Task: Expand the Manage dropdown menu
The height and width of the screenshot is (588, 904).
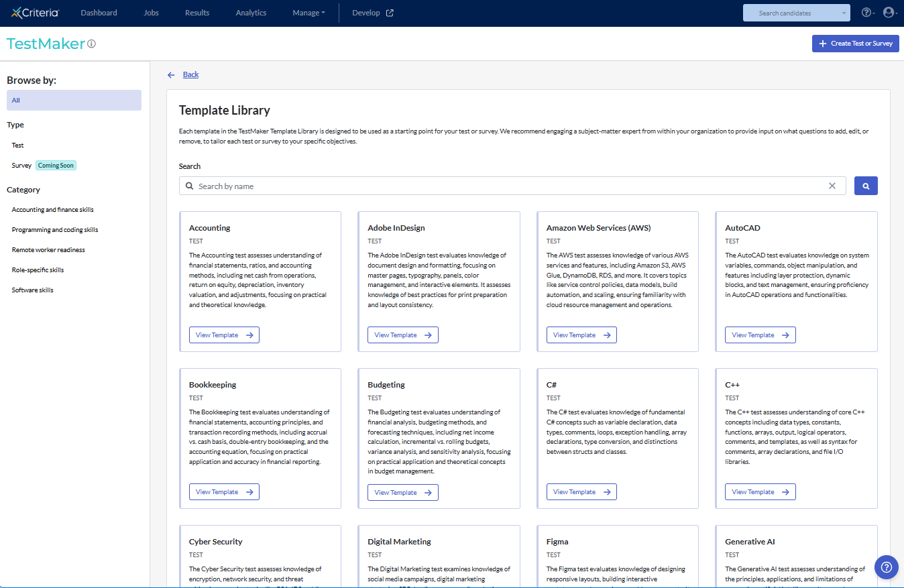Action: tap(308, 13)
